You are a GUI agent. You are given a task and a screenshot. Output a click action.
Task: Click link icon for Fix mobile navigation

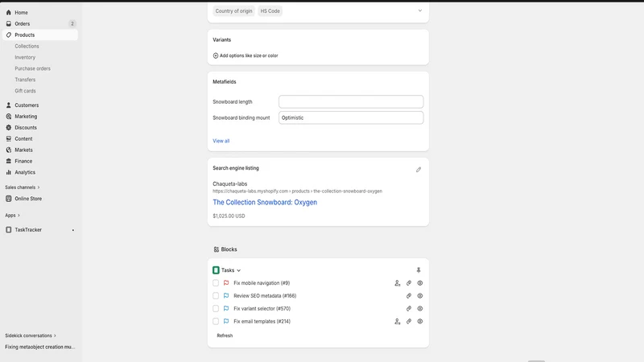pyautogui.click(x=409, y=283)
